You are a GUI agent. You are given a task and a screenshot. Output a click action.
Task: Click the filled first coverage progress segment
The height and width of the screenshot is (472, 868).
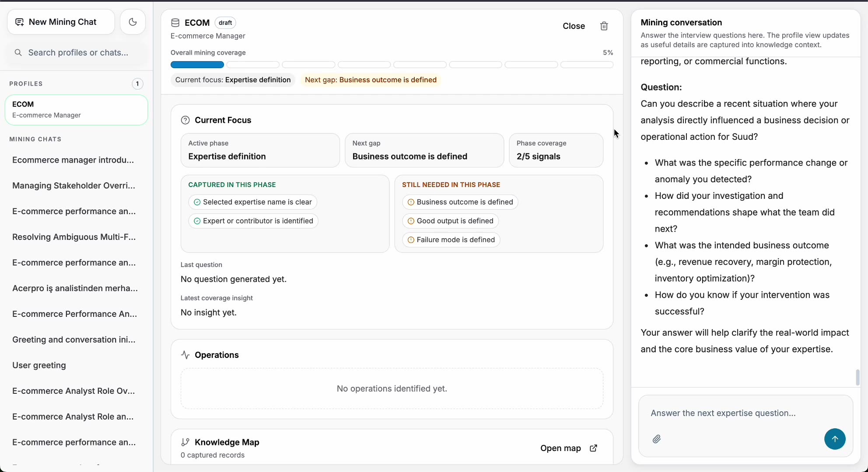(197, 65)
